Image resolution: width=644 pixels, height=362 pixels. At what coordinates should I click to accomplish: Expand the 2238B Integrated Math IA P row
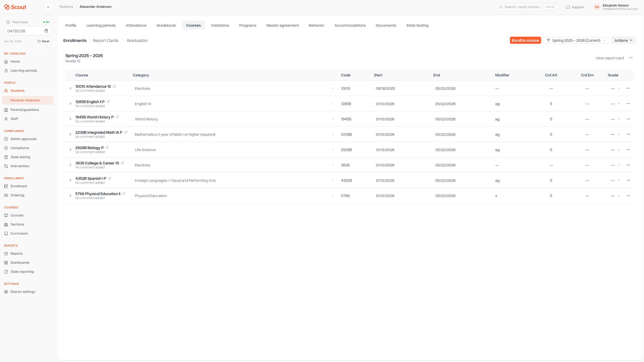tap(70, 134)
